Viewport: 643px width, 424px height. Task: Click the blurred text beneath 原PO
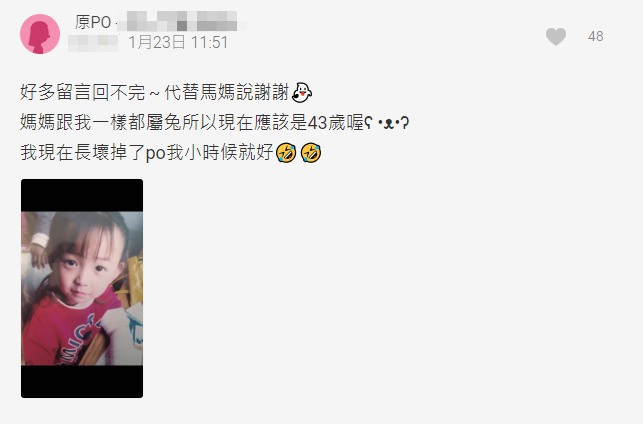point(93,43)
